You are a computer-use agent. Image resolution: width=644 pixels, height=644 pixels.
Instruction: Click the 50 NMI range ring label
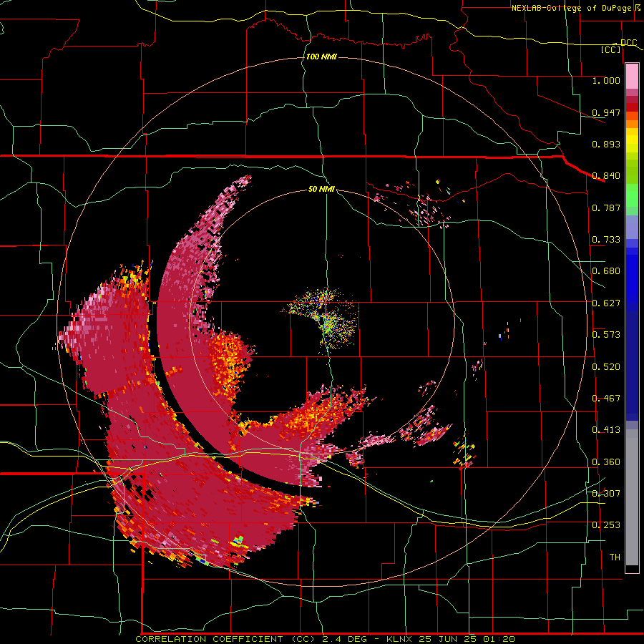(x=321, y=189)
